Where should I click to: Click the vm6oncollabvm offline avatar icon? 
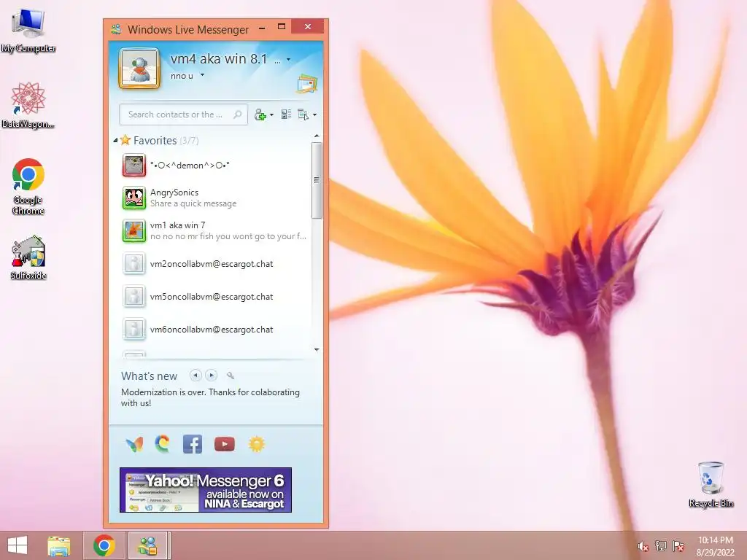coord(134,329)
